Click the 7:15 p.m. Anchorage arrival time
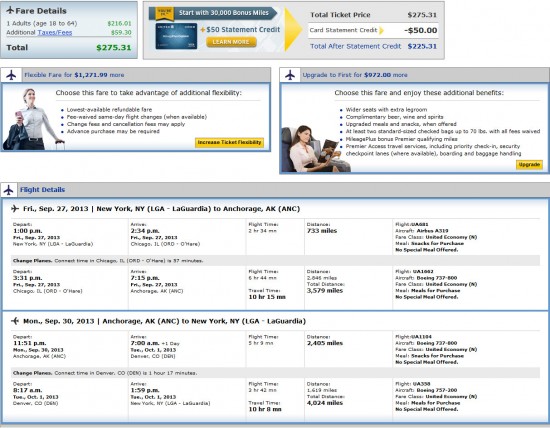The width and height of the screenshot is (550, 428). [145, 278]
